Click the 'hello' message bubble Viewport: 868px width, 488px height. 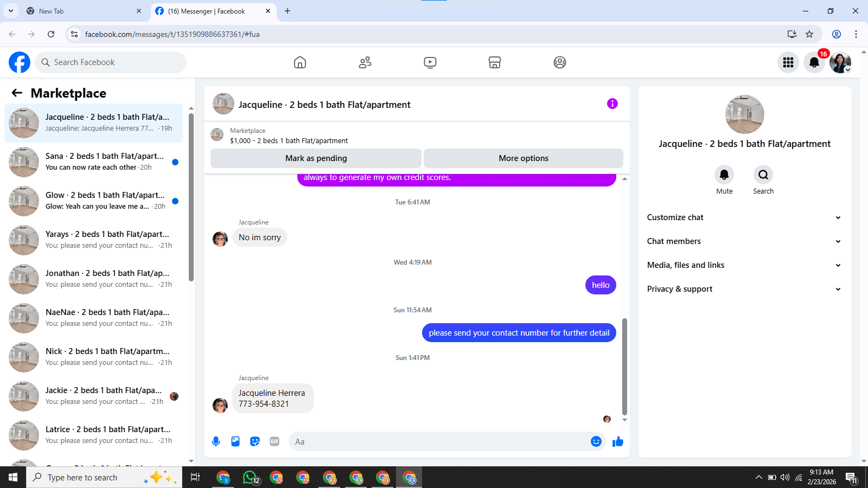(x=601, y=285)
